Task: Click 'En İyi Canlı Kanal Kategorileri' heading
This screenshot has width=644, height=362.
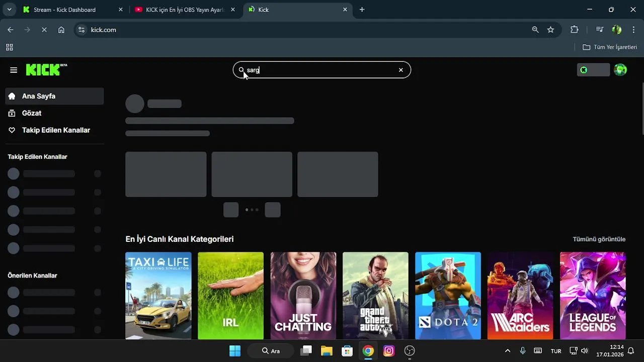Action: coord(180,239)
